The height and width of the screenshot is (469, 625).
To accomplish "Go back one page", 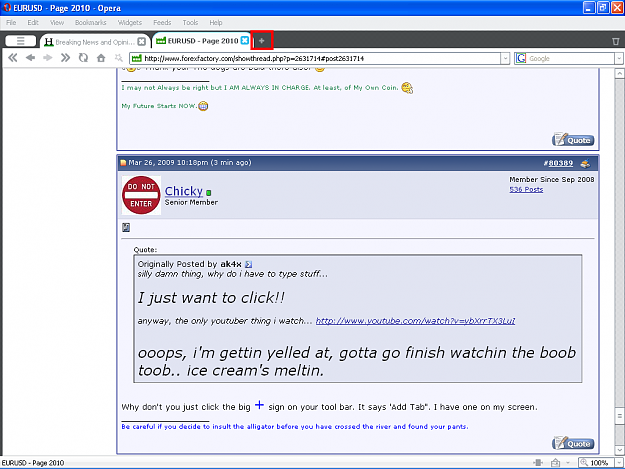I will tap(30, 58).
